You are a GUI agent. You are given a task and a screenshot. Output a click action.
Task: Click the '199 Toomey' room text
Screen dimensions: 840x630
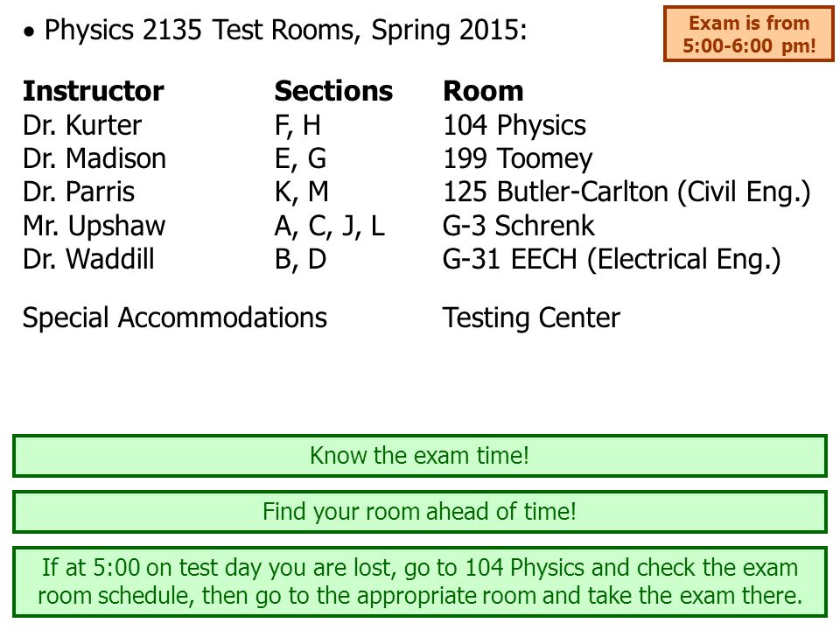[517, 159]
